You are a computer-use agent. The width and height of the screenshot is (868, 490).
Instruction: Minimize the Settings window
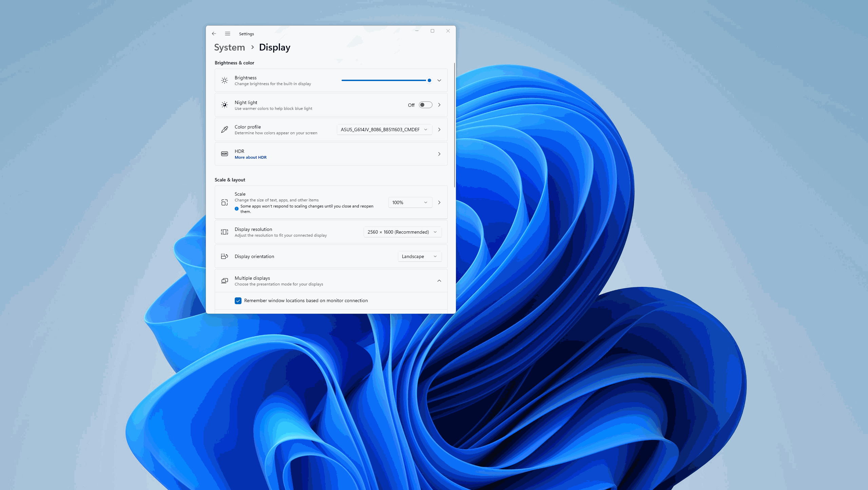[417, 31]
